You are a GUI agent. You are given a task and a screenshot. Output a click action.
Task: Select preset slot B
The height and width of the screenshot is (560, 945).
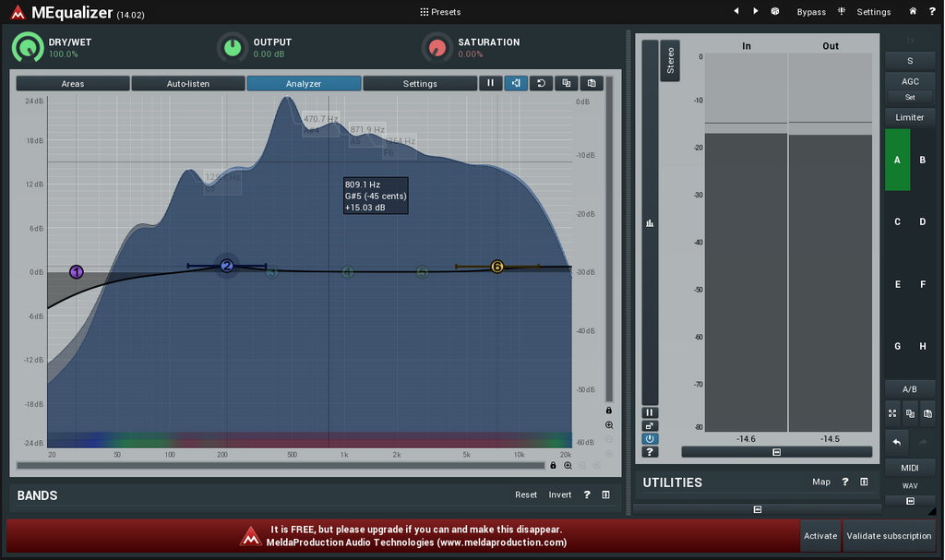coord(923,160)
